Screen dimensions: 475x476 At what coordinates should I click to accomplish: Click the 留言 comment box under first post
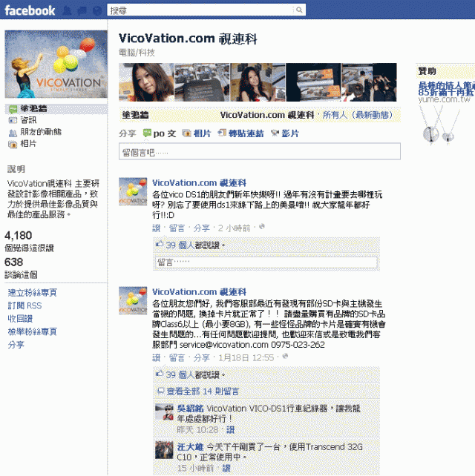(x=266, y=262)
